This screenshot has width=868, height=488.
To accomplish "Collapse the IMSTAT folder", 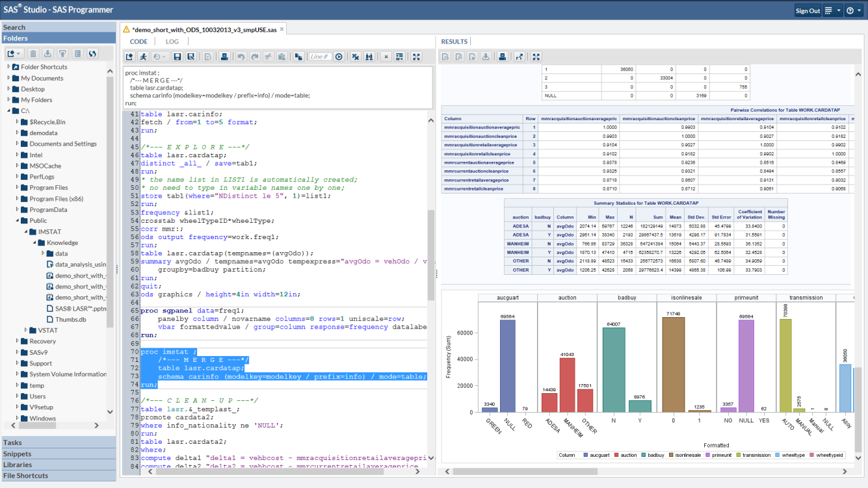I will [x=26, y=231].
